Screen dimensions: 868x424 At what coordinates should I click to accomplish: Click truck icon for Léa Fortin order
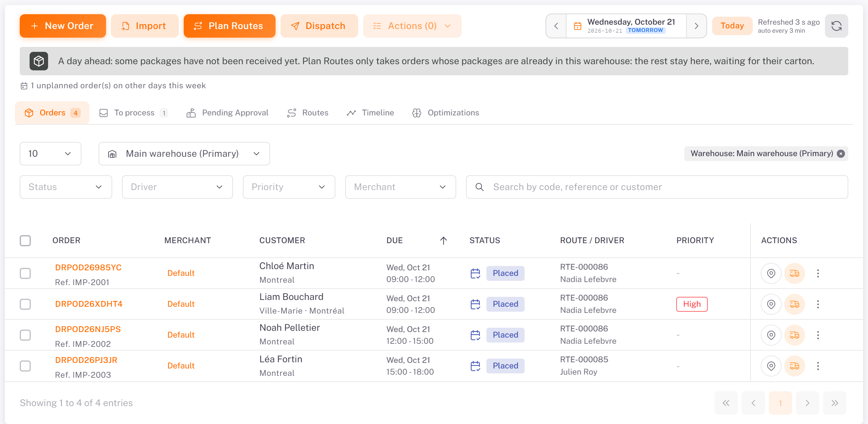click(x=794, y=366)
